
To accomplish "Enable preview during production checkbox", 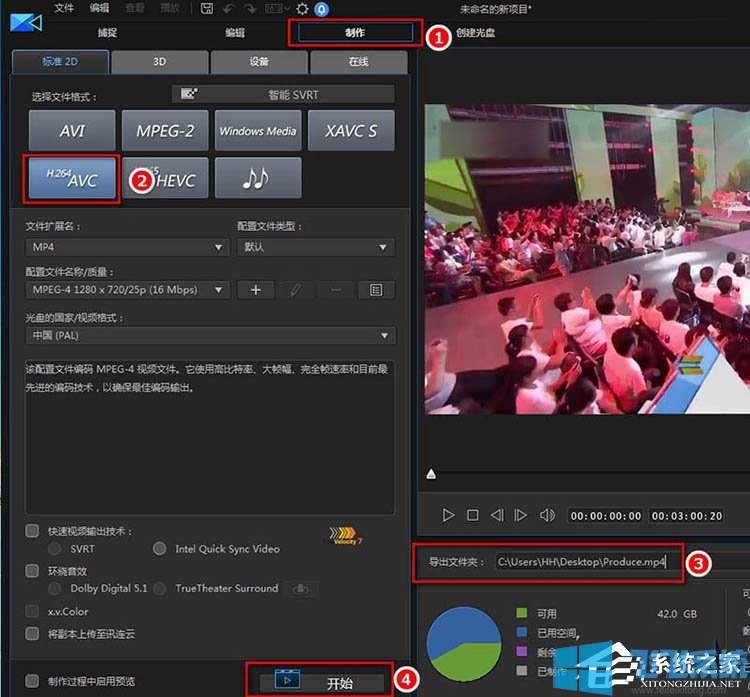I will (32, 681).
